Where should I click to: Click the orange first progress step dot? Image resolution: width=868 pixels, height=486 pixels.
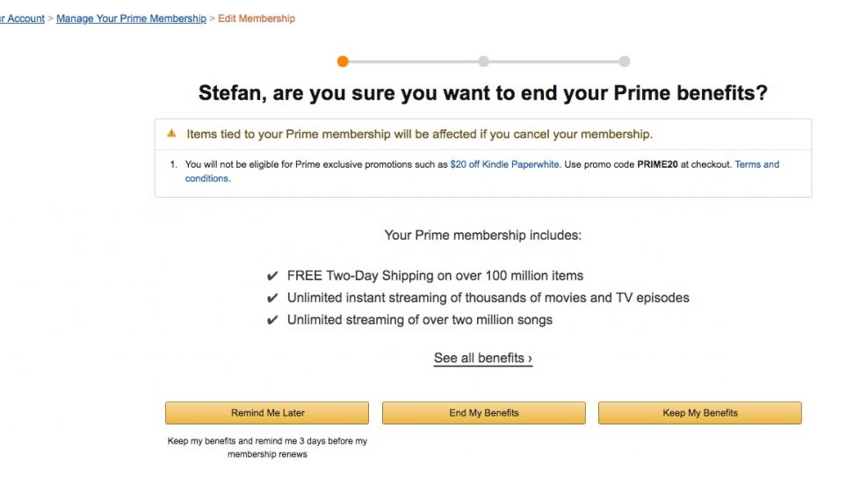(x=343, y=62)
